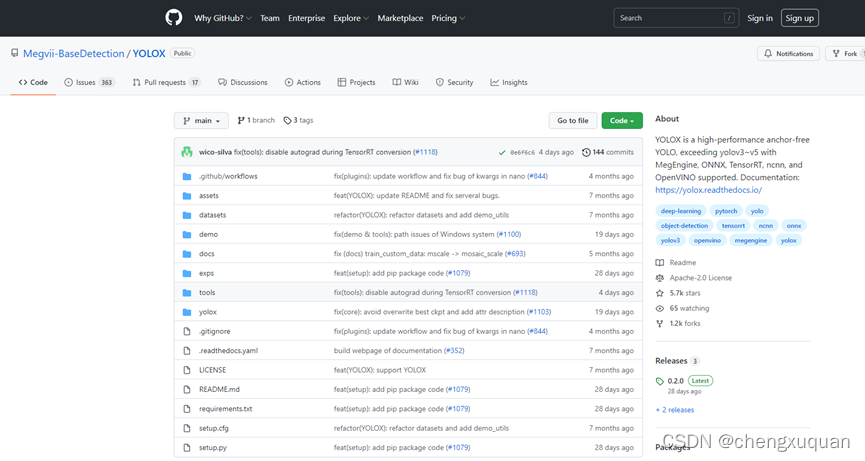Screen dimensions: 865x461
Task: Click the Sign in link
Action: [x=760, y=18]
